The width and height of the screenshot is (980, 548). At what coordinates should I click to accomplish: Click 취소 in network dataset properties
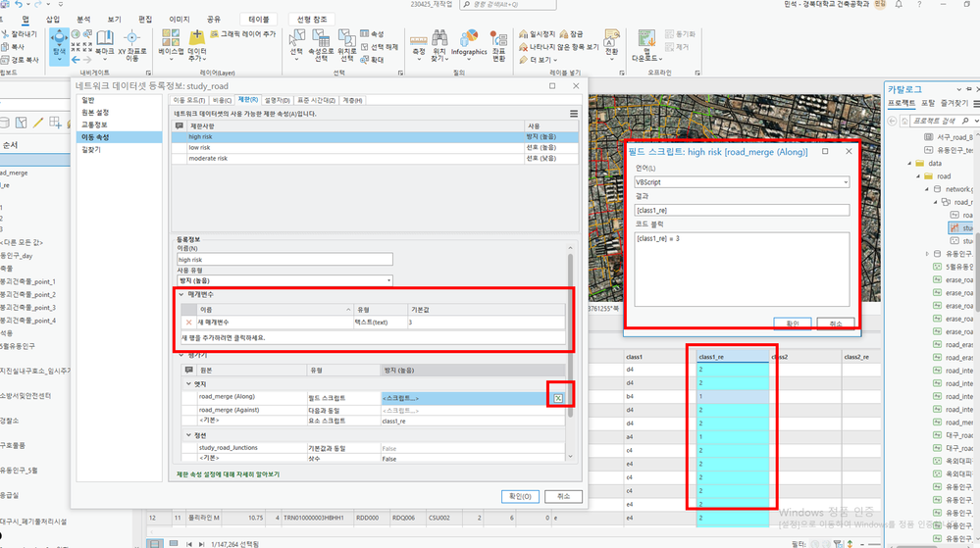pos(564,496)
